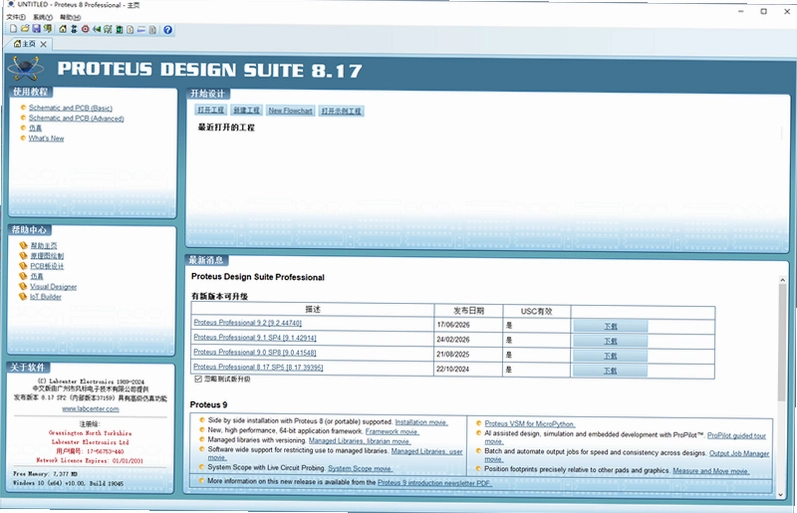Open Project Notes toolbar icon

point(152,29)
